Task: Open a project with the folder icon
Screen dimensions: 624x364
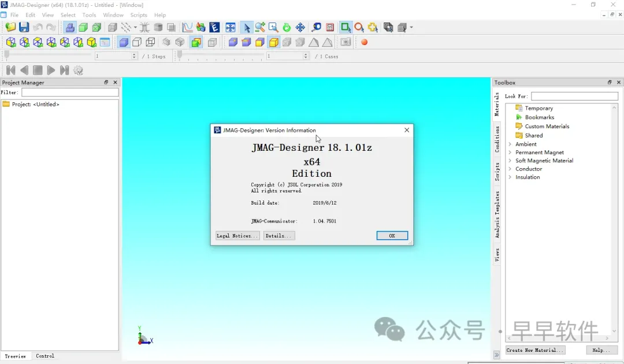Action: point(10,27)
